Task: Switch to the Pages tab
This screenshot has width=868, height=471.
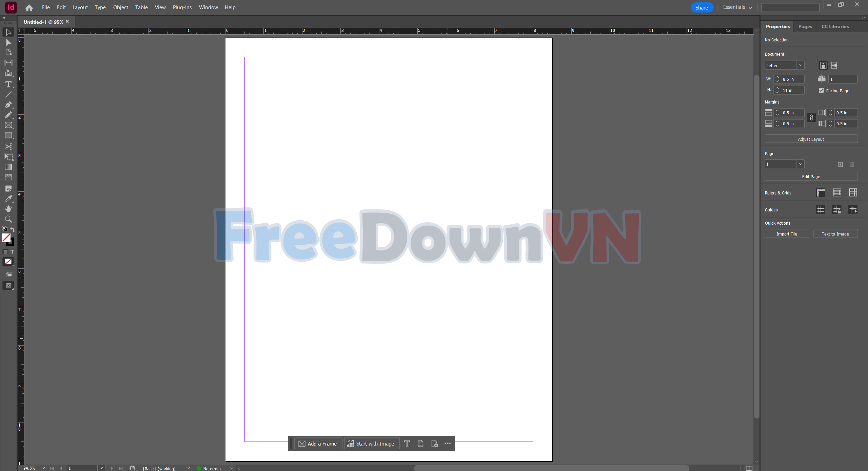Action: [805, 26]
